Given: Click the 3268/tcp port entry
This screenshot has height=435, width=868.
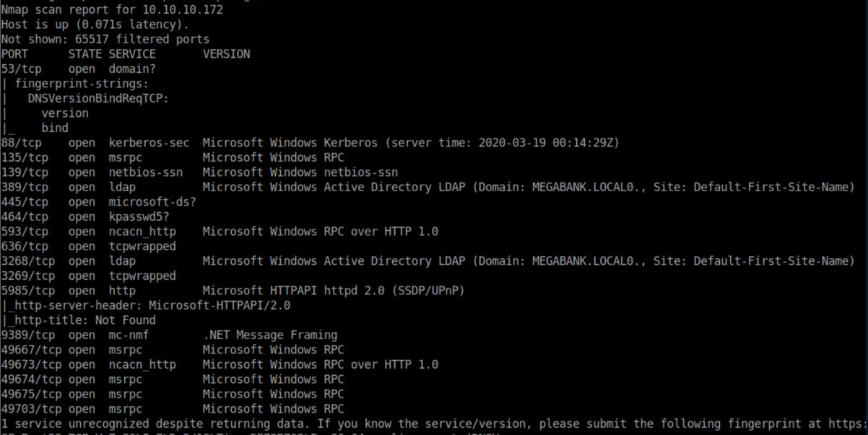Looking at the screenshot, I should pos(27,261).
